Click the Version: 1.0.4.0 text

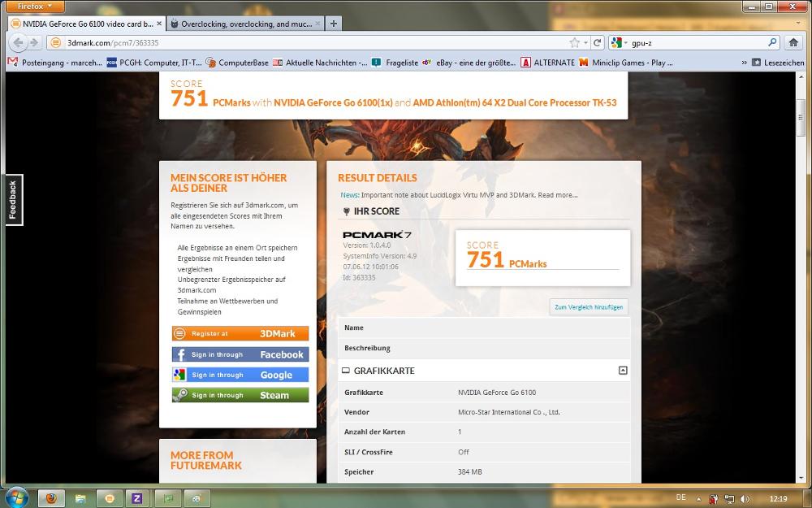367,245
